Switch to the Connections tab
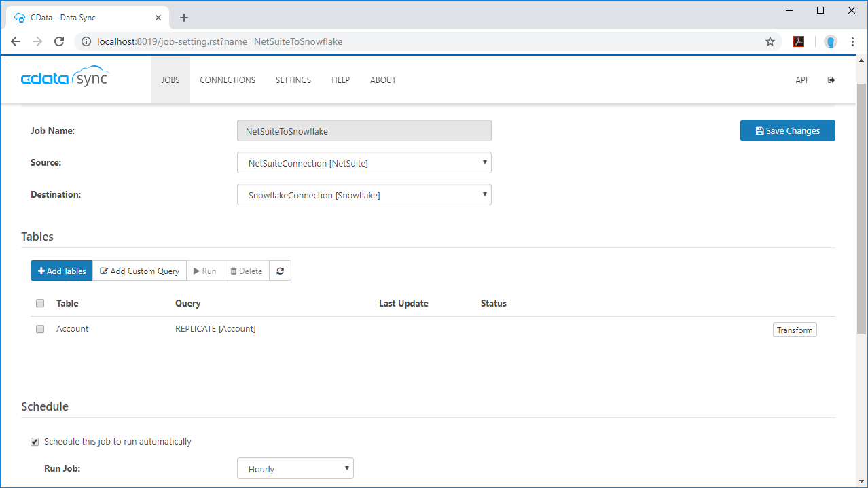The height and width of the screenshot is (488, 868). click(x=228, y=80)
